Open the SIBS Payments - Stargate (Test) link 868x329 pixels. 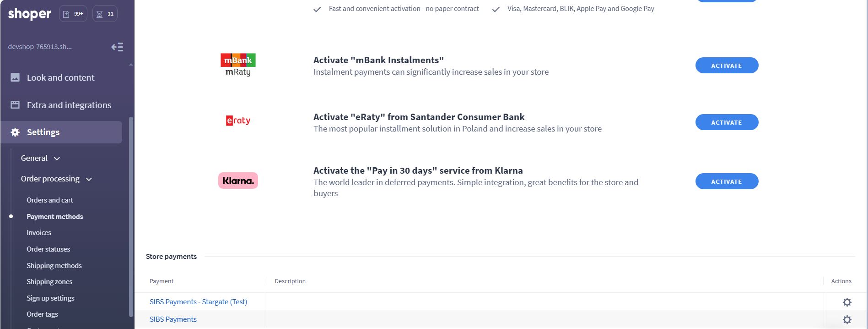(198, 302)
